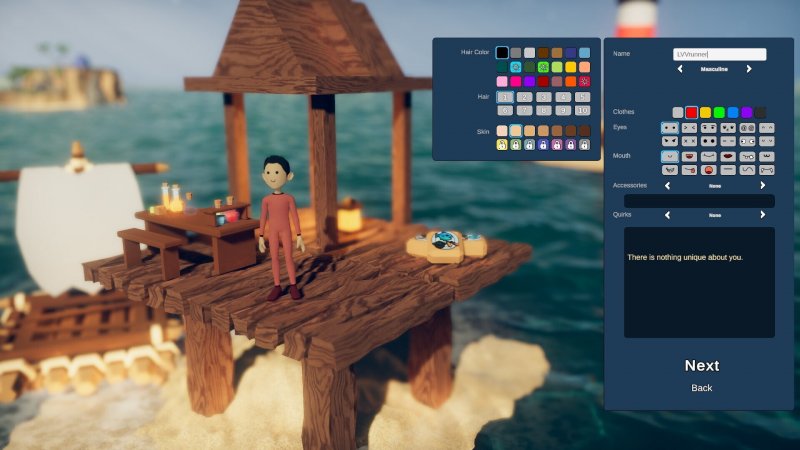800x450 pixels.
Task: Pick the 'x x' crossed-out eyes icon
Action: pyautogui.click(x=689, y=141)
